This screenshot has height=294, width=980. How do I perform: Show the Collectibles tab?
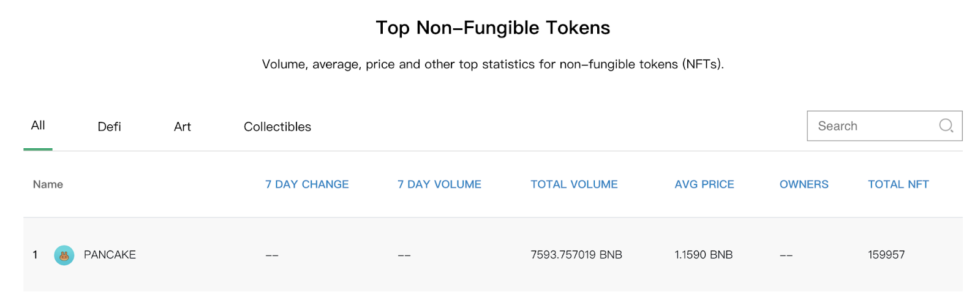(x=277, y=127)
